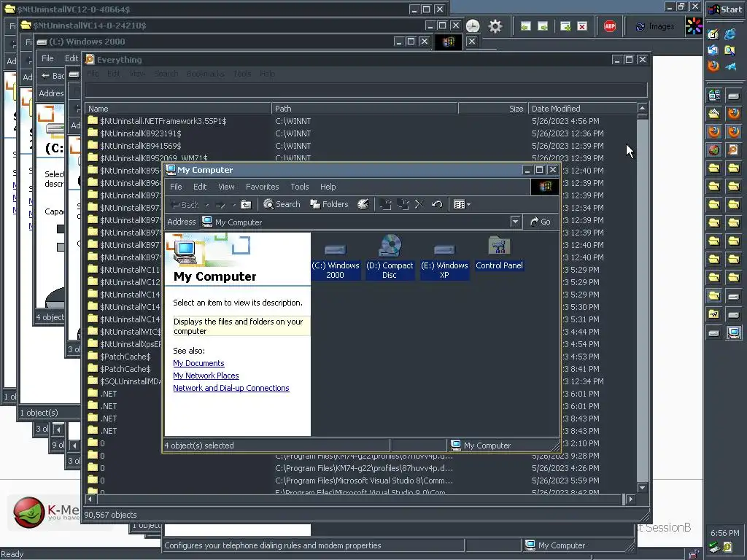Launch Firefox icon under Internet Explorer

click(x=713, y=66)
